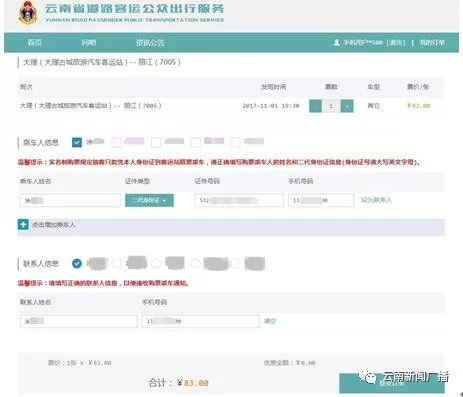463x397 pixels.
Task: Click the user profile icon in the navigation bar
Action: click(x=337, y=43)
